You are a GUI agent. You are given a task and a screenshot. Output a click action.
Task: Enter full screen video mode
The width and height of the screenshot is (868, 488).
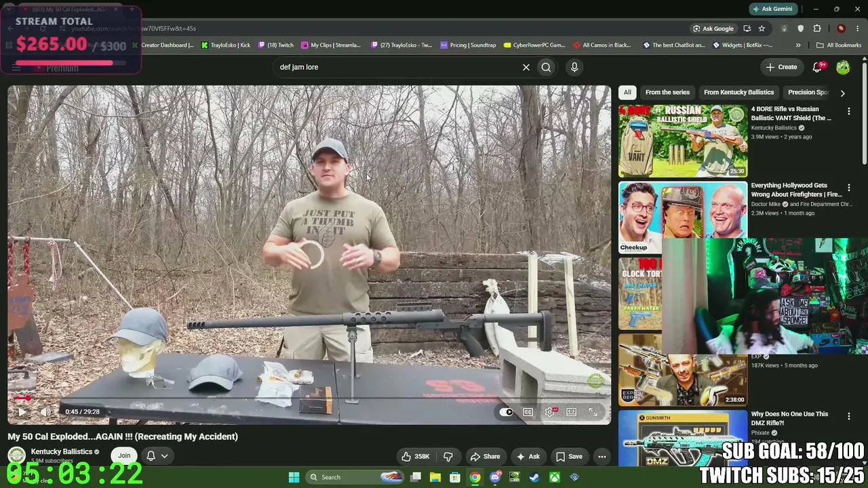[593, 411]
